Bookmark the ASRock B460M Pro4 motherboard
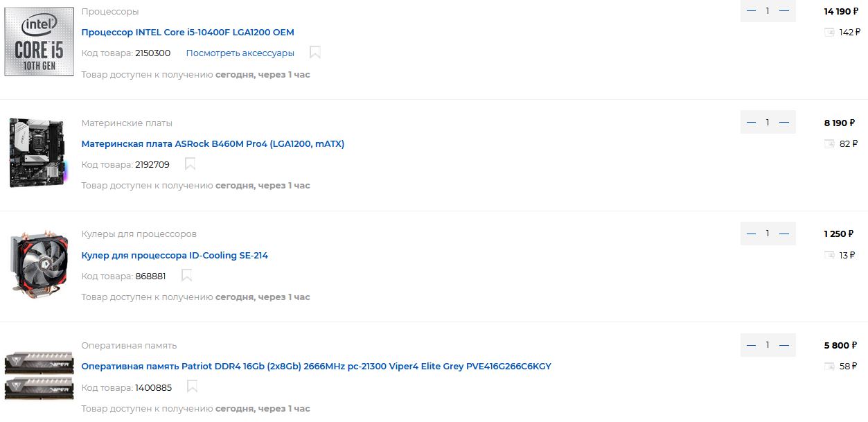Screen dimensions: 868x422 (x=191, y=164)
